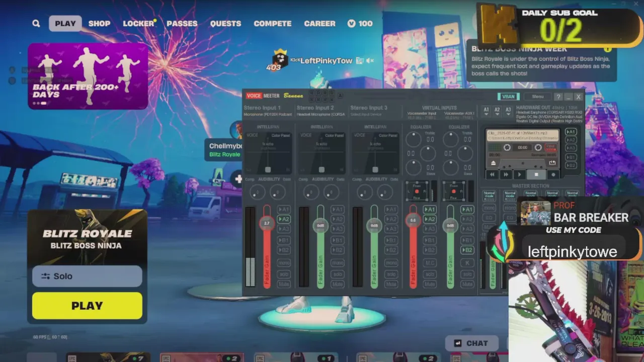
Task: Click the Voicemeeter Input 6.6 fader knob
Action: pyautogui.click(x=413, y=220)
